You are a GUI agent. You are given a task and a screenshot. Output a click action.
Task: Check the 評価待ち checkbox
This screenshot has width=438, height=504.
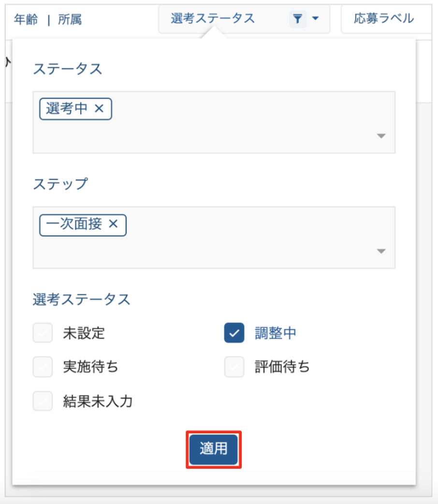(x=234, y=367)
